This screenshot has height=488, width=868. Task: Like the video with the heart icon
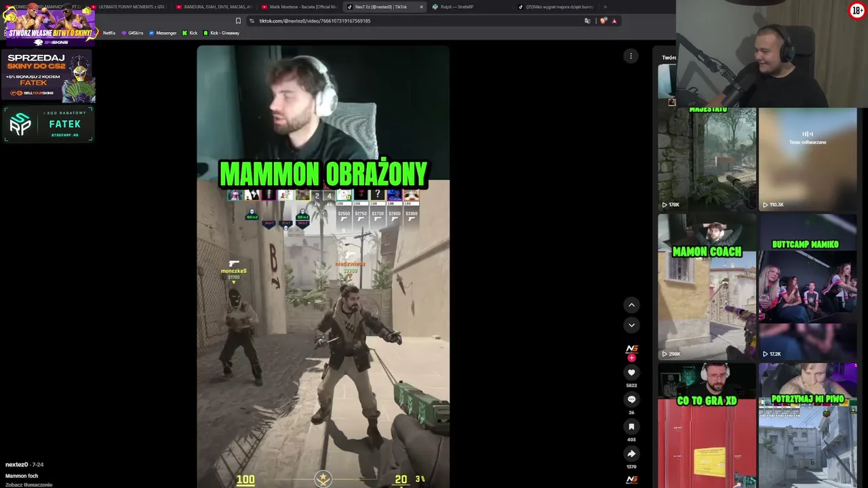tap(631, 372)
